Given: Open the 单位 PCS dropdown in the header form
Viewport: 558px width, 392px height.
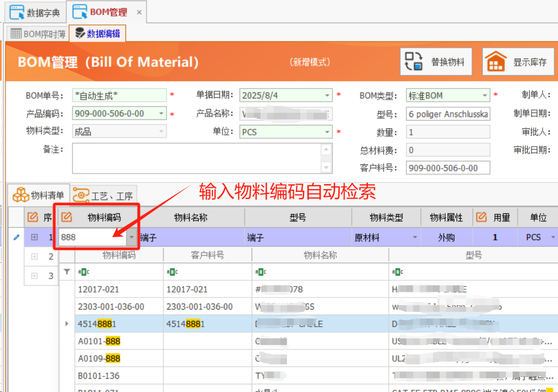Looking at the screenshot, I should pos(327,132).
